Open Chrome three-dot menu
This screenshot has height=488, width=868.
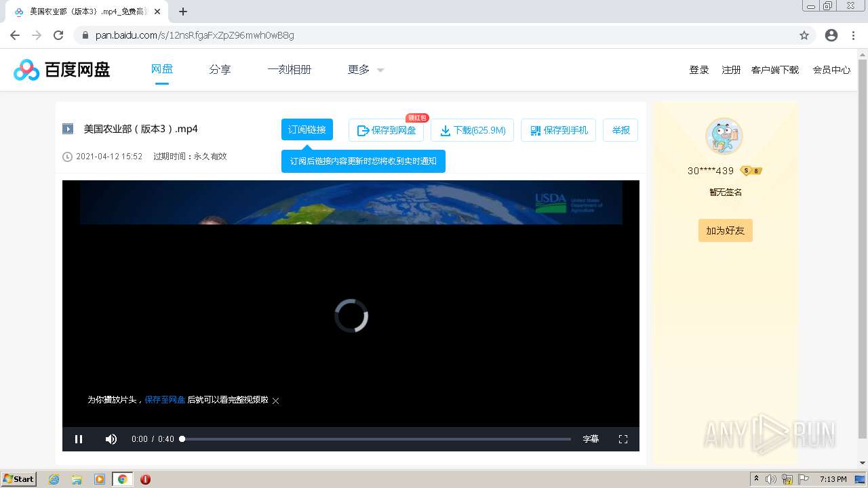coord(854,35)
